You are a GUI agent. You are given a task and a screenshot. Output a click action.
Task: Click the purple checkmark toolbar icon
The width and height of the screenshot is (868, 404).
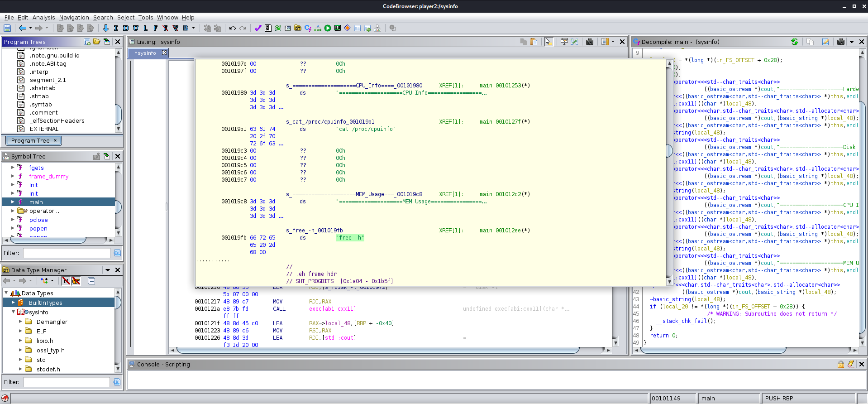point(258,28)
